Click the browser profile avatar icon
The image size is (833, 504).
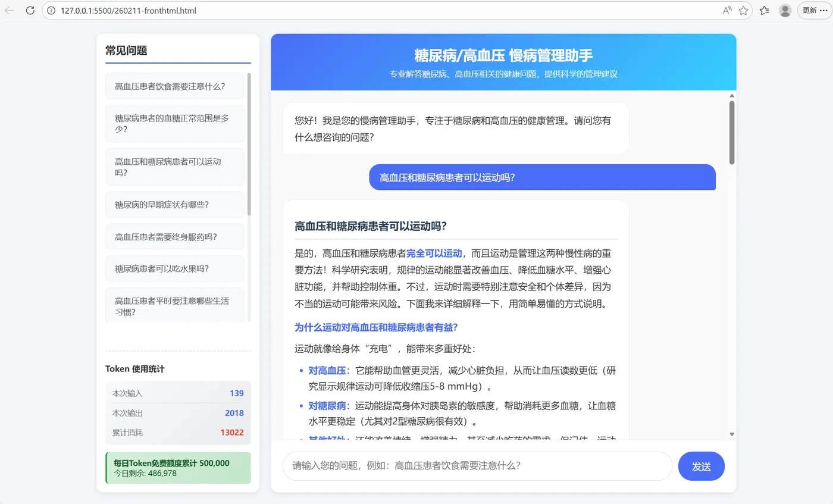click(x=785, y=10)
